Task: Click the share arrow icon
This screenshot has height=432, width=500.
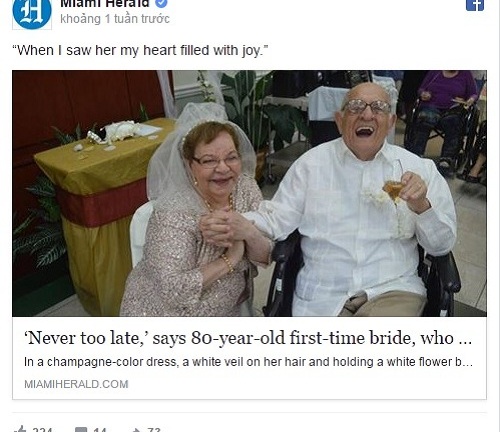Action: tap(137, 430)
